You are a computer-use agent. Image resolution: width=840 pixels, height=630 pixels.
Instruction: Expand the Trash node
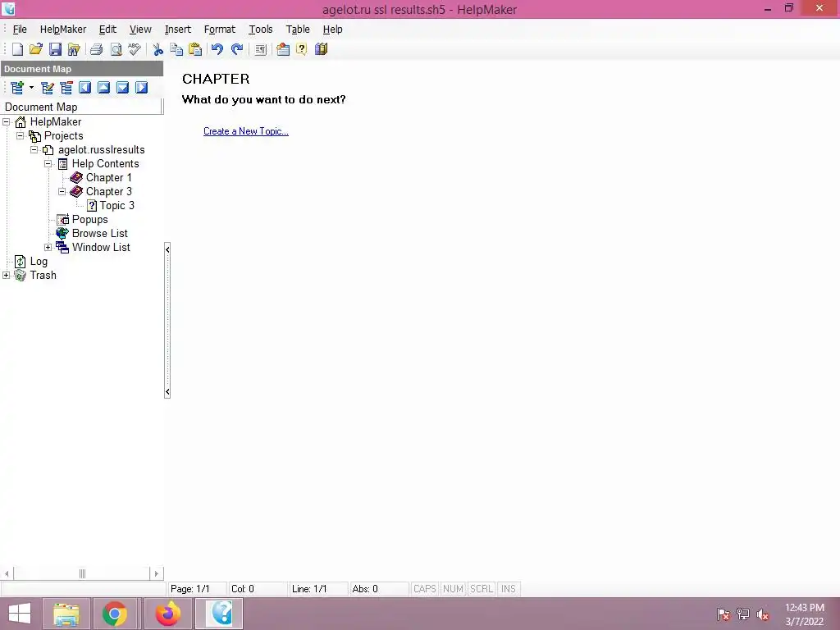point(7,275)
